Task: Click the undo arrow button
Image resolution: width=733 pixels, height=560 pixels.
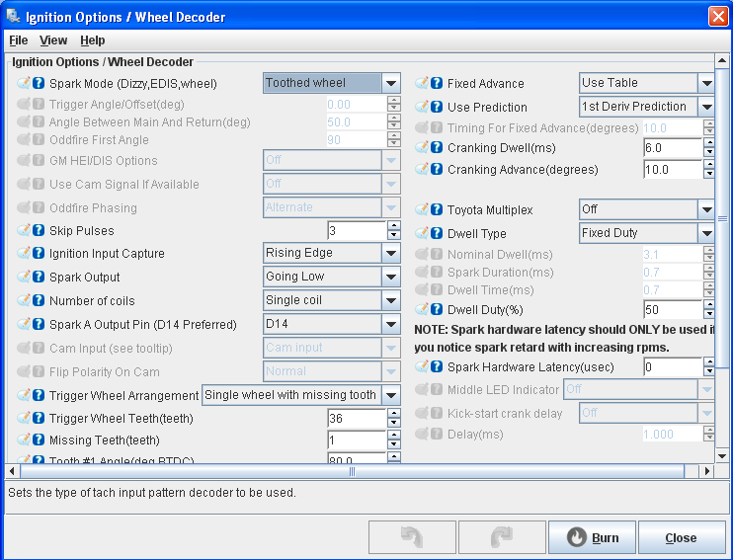Action: pyautogui.click(x=412, y=538)
